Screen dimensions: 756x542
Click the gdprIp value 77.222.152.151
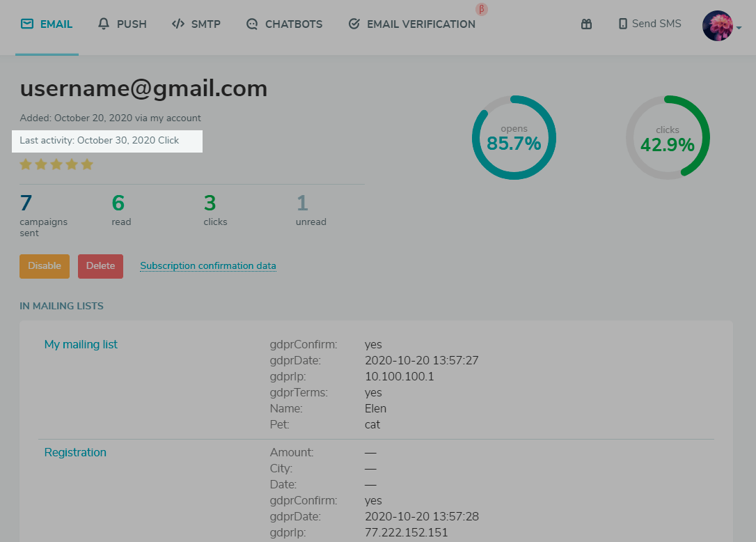click(407, 532)
